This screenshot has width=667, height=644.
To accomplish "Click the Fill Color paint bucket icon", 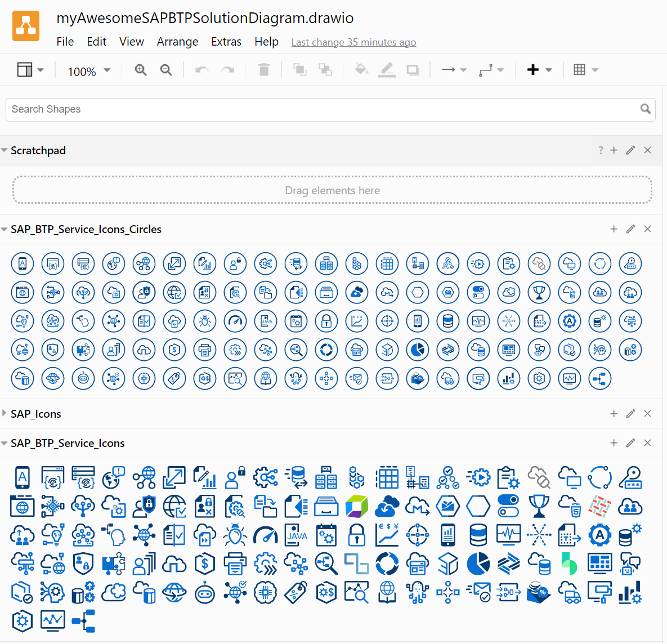I will [361, 70].
